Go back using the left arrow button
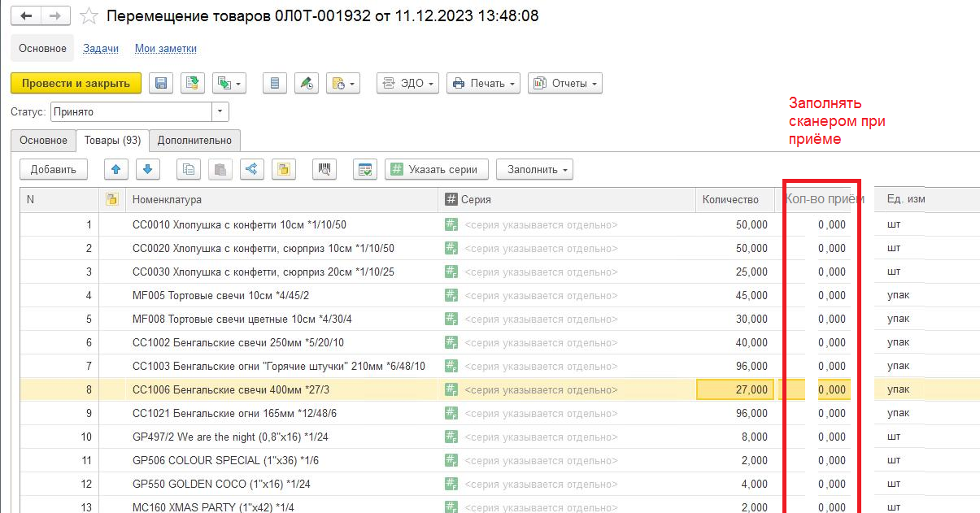This screenshot has width=980, height=513. pos(27,16)
